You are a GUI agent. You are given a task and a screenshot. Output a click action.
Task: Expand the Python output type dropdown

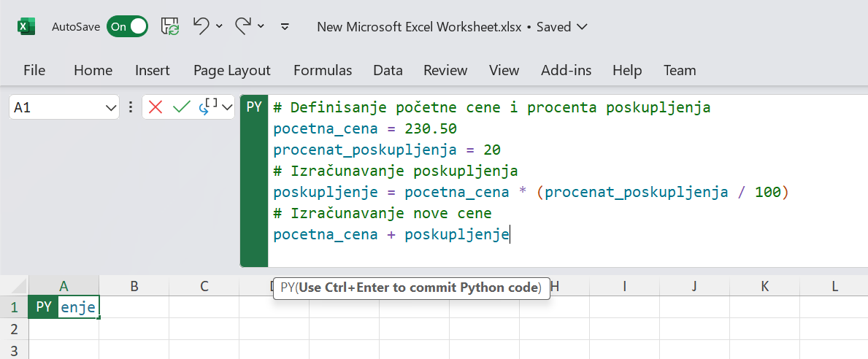coord(227,108)
